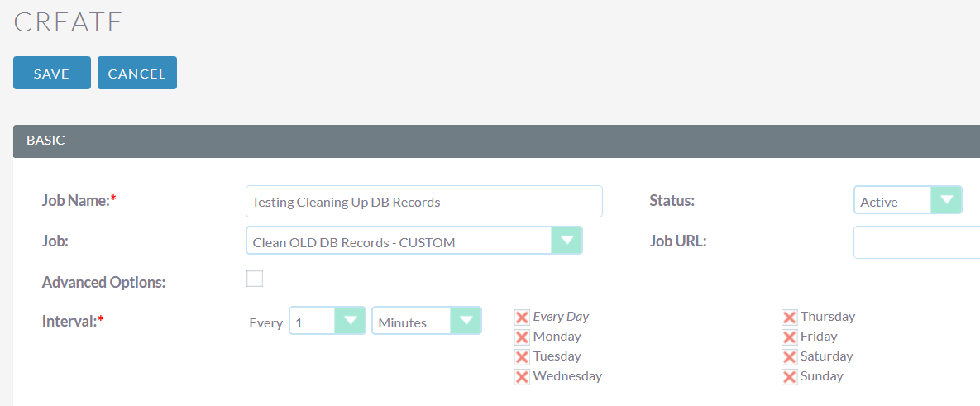Image resolution: width=980 pixels, height=406 pixels.
Task: Click into the Job URL input field
Action: [x=917, y=242]
